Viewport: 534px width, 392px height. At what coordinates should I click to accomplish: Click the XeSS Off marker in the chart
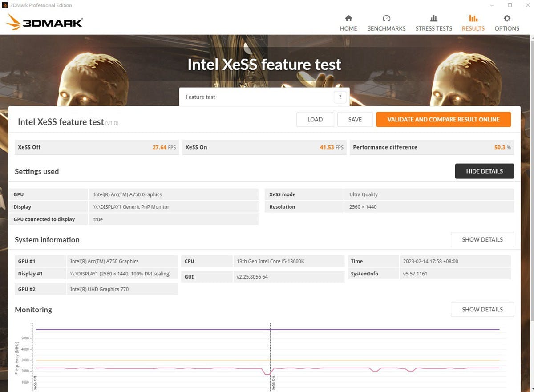point(36,383)
